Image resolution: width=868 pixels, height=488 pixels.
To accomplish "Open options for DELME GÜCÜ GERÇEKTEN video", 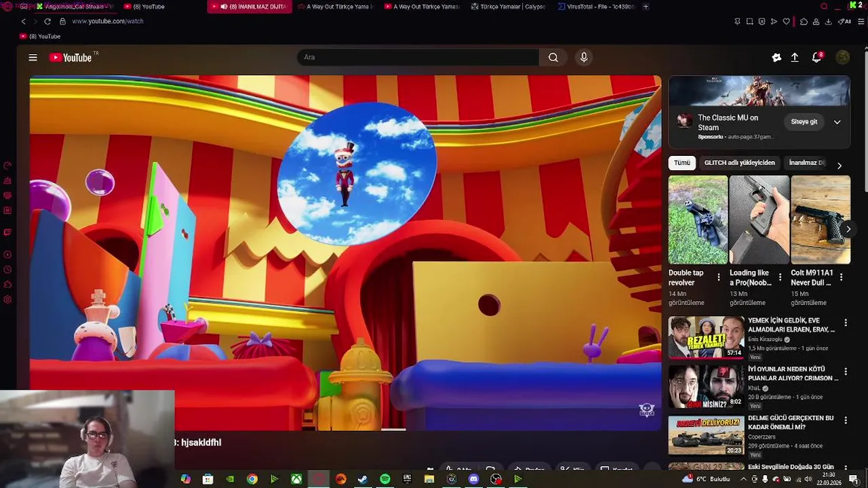I will click(846, 421).
